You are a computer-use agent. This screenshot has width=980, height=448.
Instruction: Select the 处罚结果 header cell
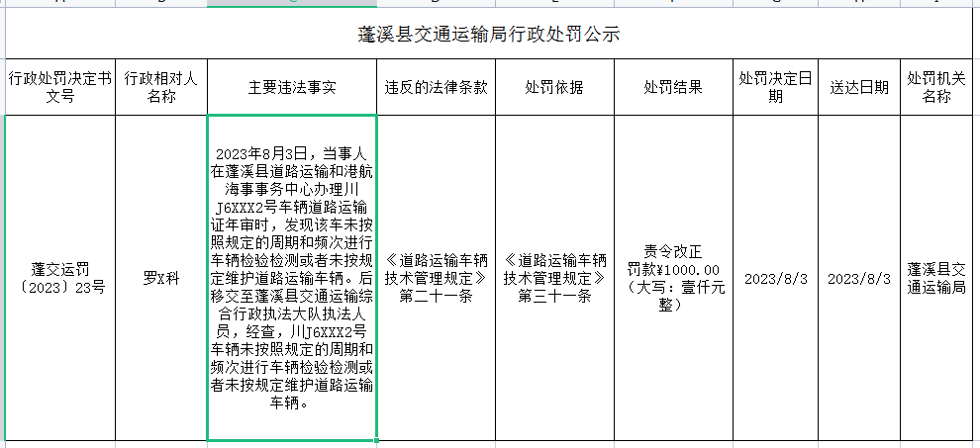pos(673,87)
